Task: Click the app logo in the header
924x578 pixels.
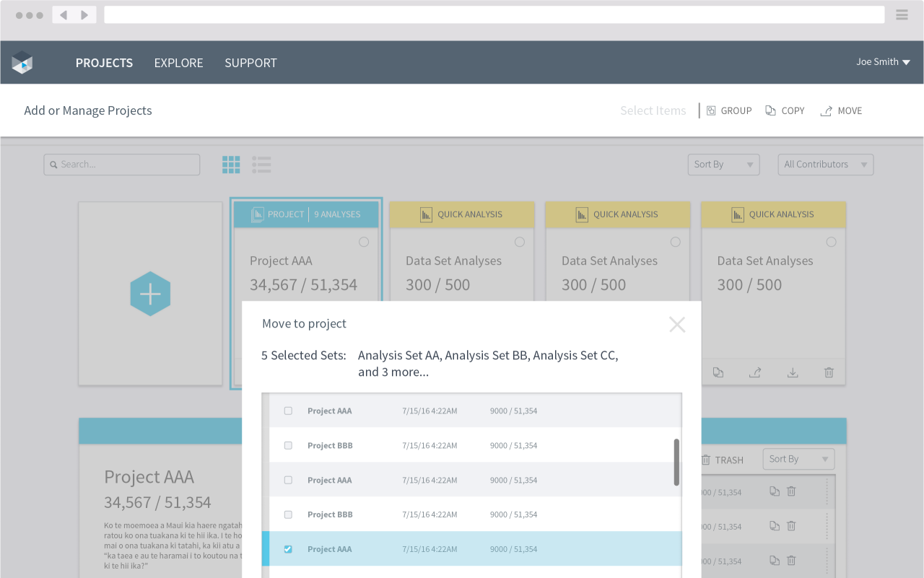Action: [22, 63]
